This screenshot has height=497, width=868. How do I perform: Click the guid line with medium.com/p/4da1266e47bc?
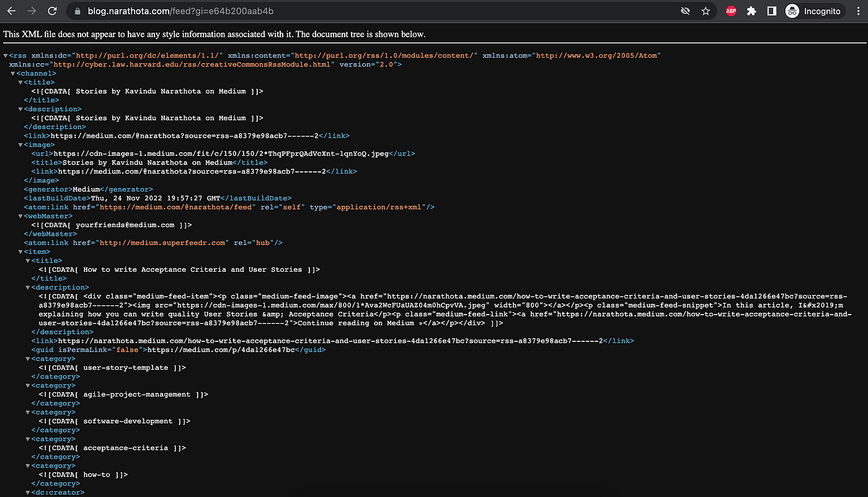point(179,350)
